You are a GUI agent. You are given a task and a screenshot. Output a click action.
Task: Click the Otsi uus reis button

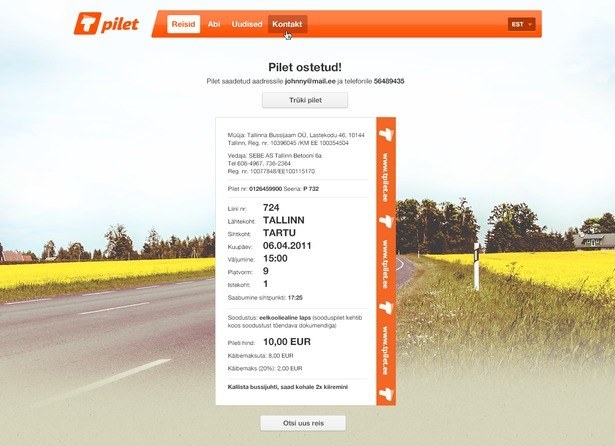pos(303,423)
